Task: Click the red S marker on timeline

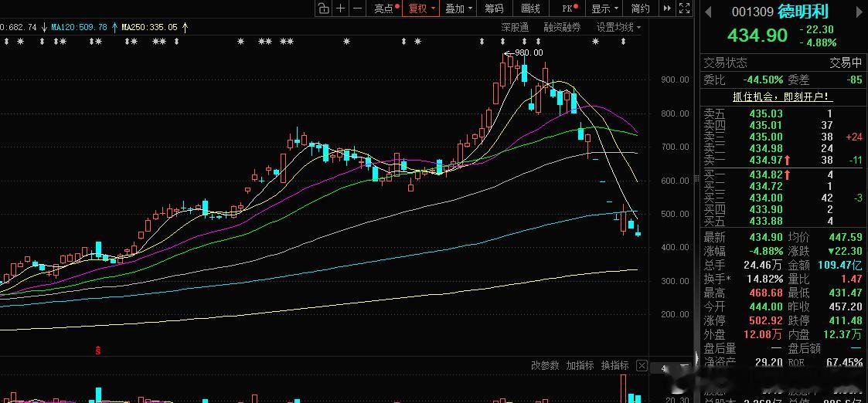Action: click(98, 350)
